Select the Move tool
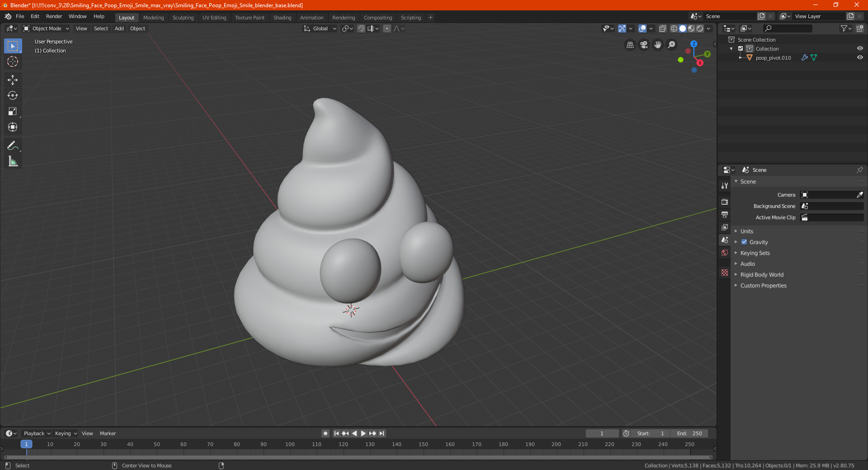Screen dimensions: 868x470 click(13, 80)
